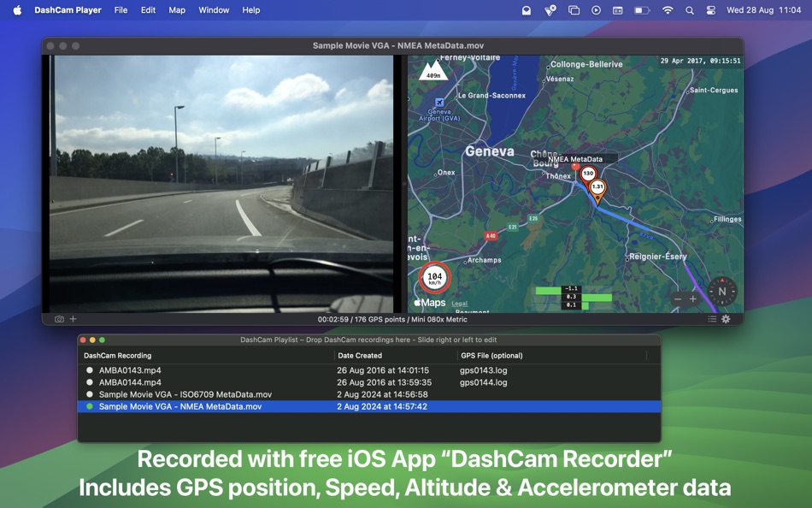Select the orange 1.31 pin on the map
Image resolution: width=812 pixels, height=508 pixels.
click(597, 189)
